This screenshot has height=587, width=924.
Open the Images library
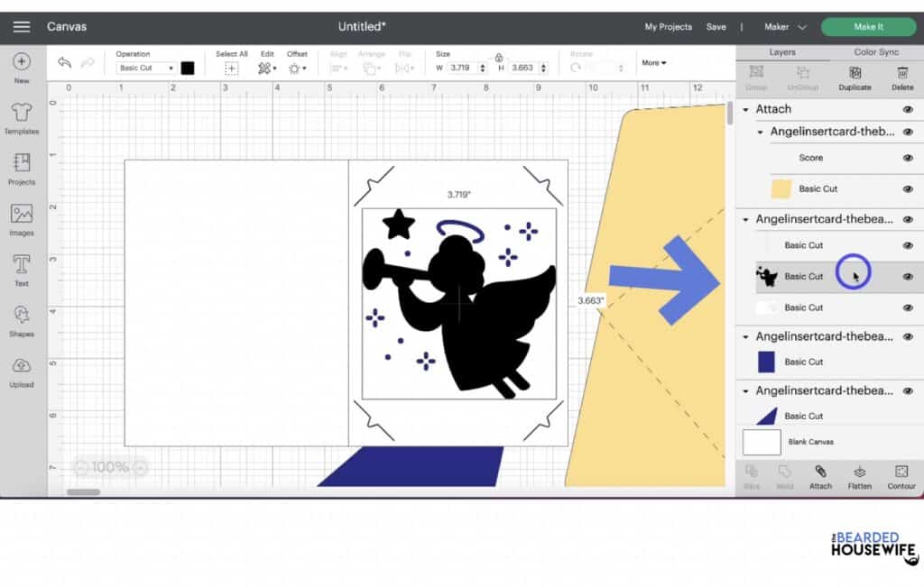click(20, 214)
